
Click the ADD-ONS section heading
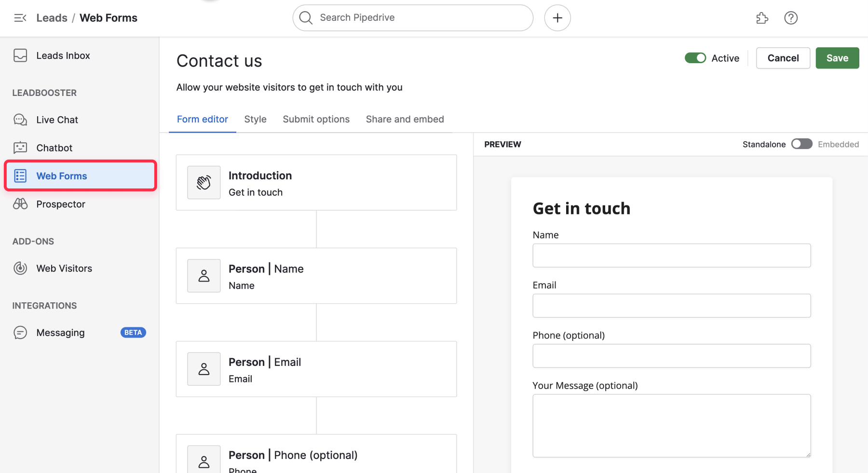tap(33, 242)
